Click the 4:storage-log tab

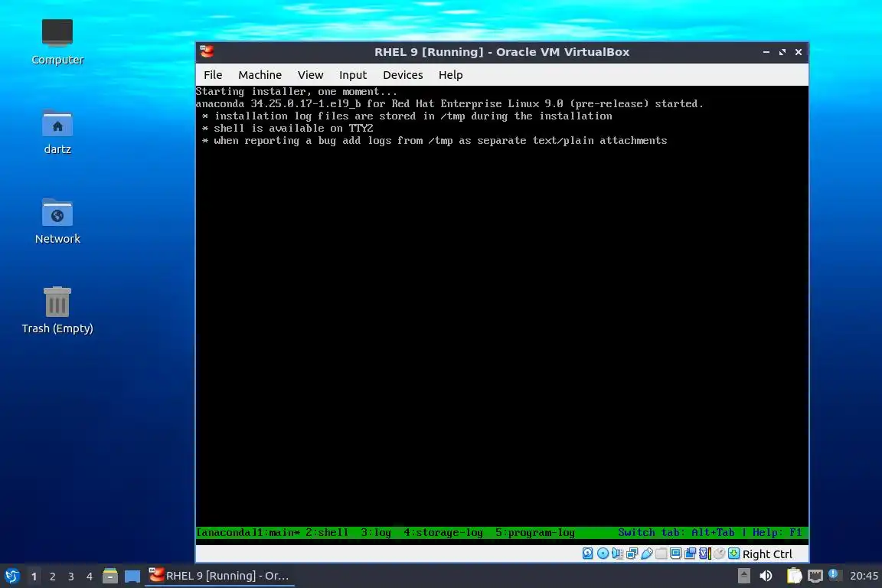pyautogui.click(x=443, y=532)
